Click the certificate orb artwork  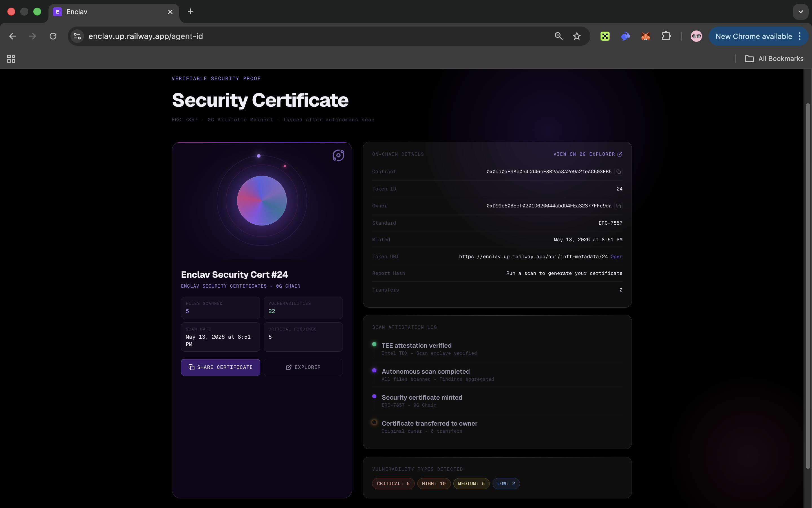(262, 201)
